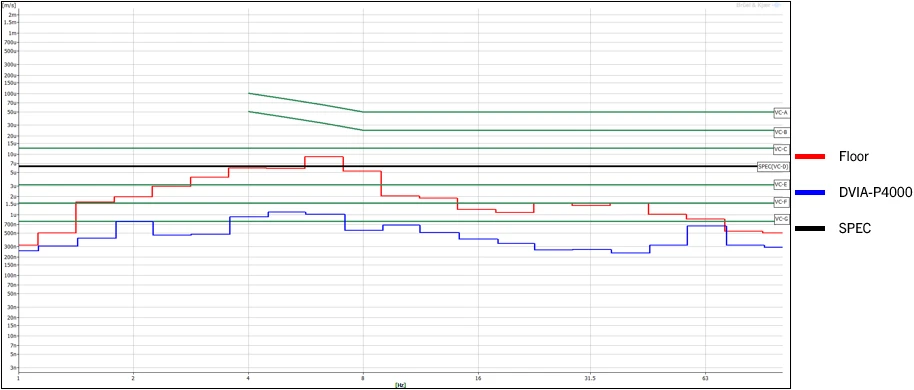Click the blue DVIA-P4000 legend swatch
This screenshot has width=914, height=390.
click(x=810, y=192)
